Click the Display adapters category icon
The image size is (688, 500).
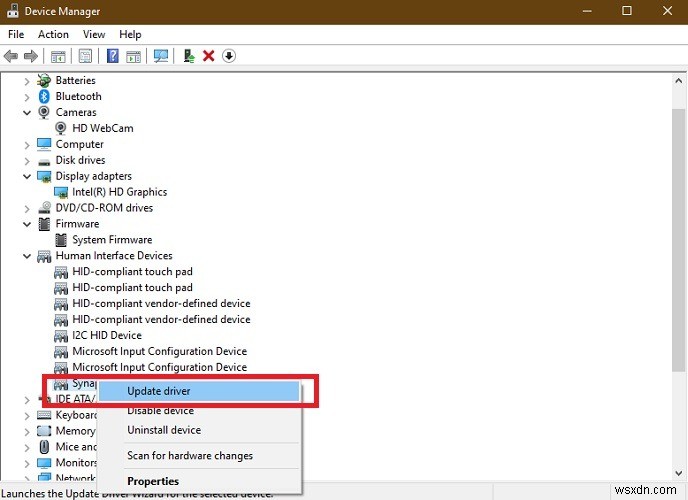click(x=44, y=176)
